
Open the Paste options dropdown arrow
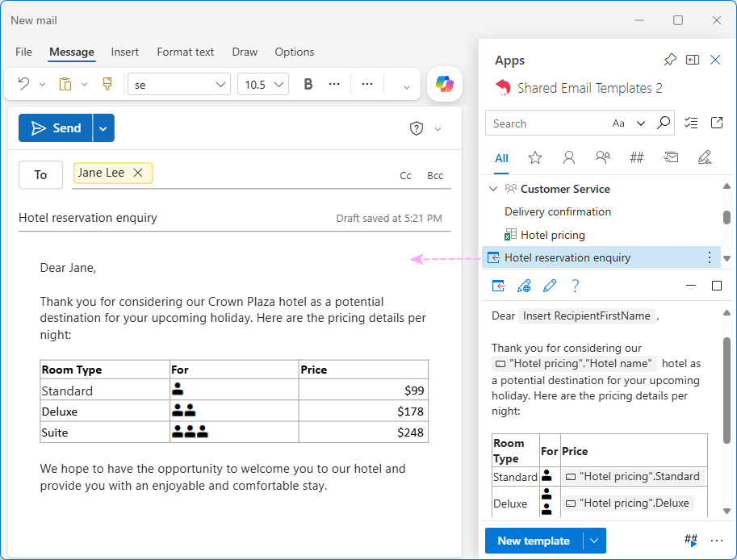tap(84, 85)
